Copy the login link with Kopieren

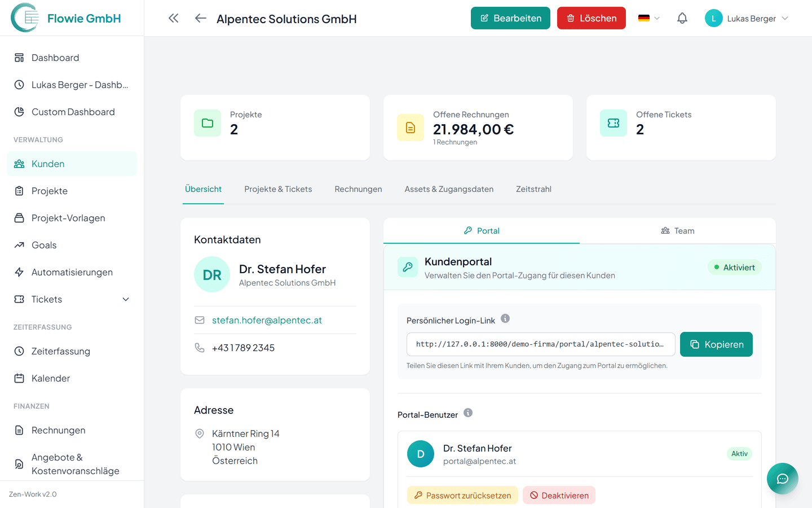[716, 344]
